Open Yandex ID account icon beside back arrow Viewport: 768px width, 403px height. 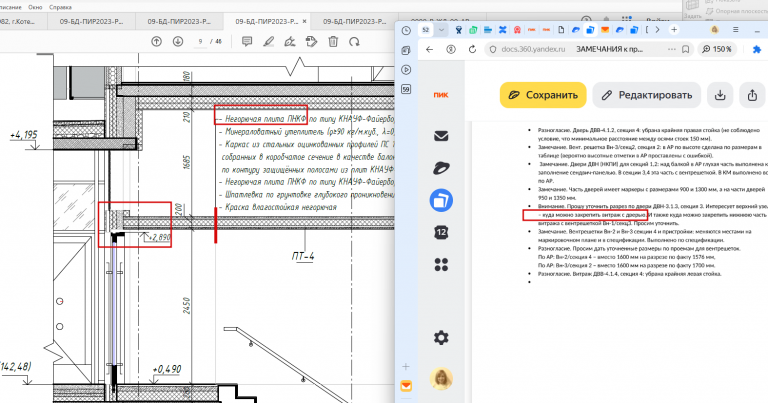click(x=451, y=49)
